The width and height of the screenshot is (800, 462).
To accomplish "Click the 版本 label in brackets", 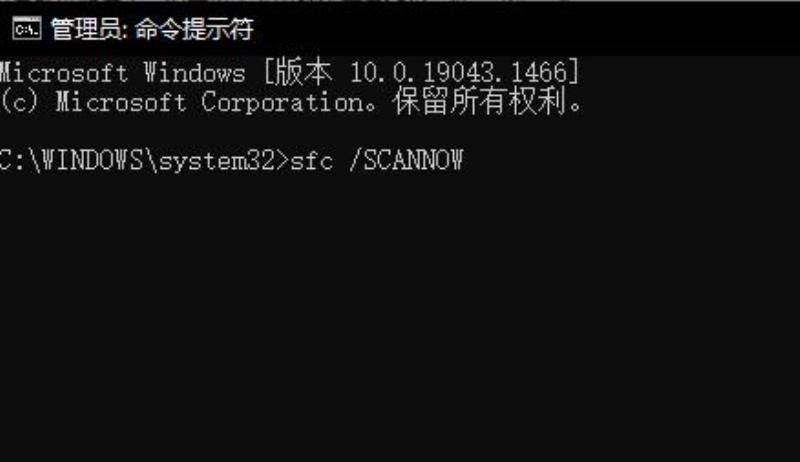I will pyautogui.click(x=304, y=72).
